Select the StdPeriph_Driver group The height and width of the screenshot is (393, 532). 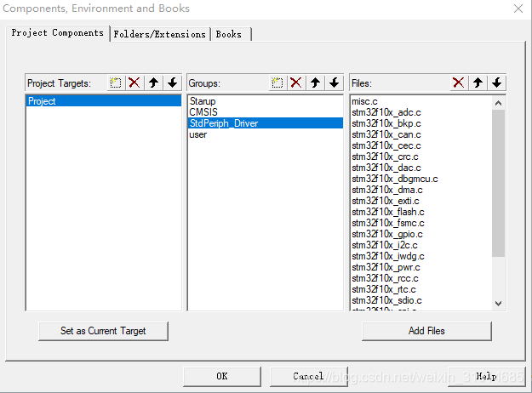tap(265, 123)
